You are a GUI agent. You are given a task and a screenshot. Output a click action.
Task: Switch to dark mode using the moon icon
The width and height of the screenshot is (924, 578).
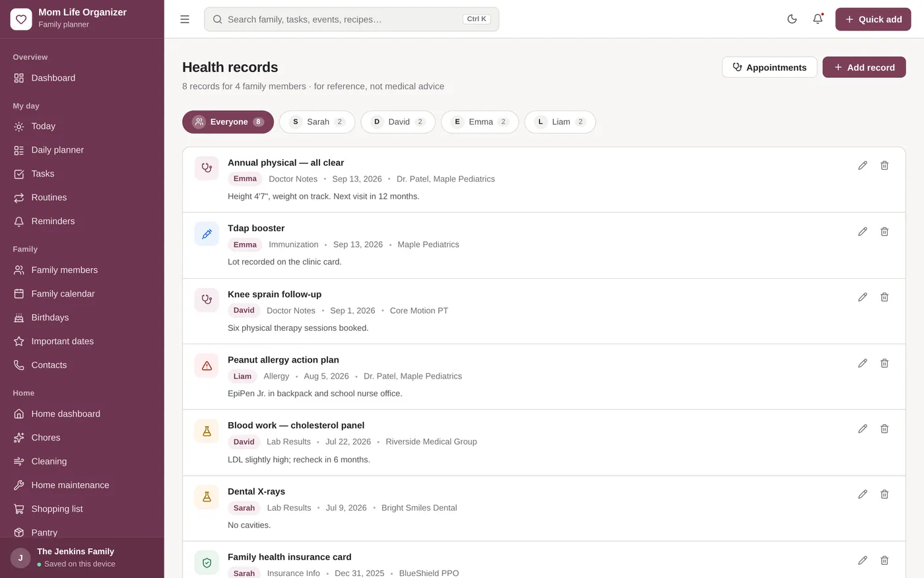tap(792, 19)
